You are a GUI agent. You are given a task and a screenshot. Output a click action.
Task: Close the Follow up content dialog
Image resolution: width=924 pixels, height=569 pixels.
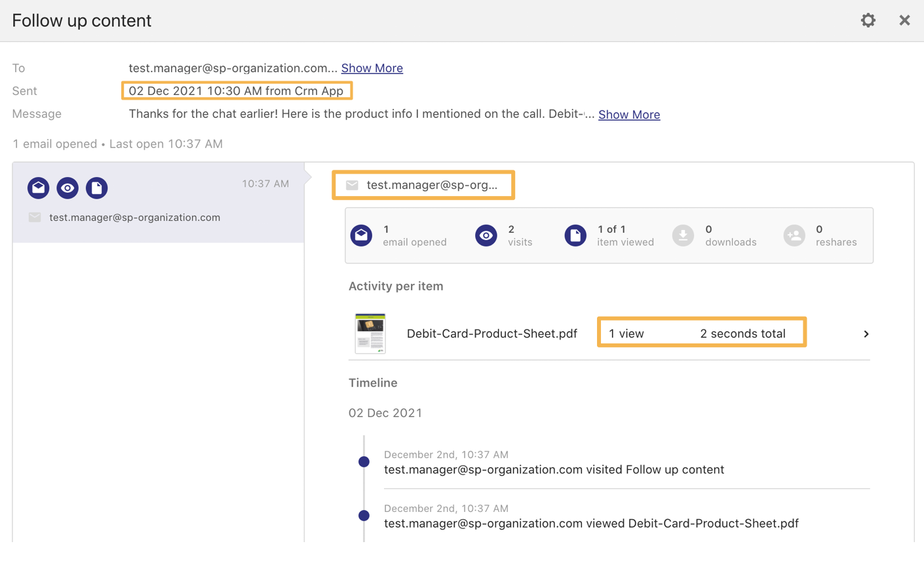pyautogui.click(x=904, y=20)
